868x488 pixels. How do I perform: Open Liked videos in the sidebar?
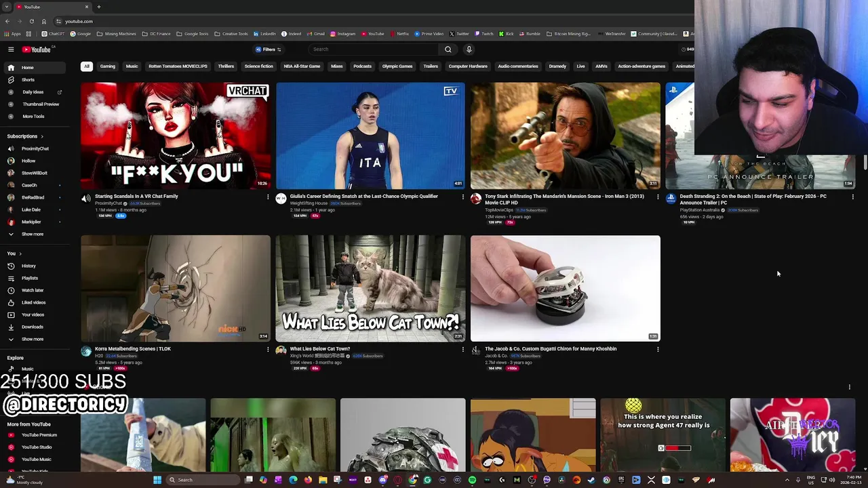click(34, 302)
